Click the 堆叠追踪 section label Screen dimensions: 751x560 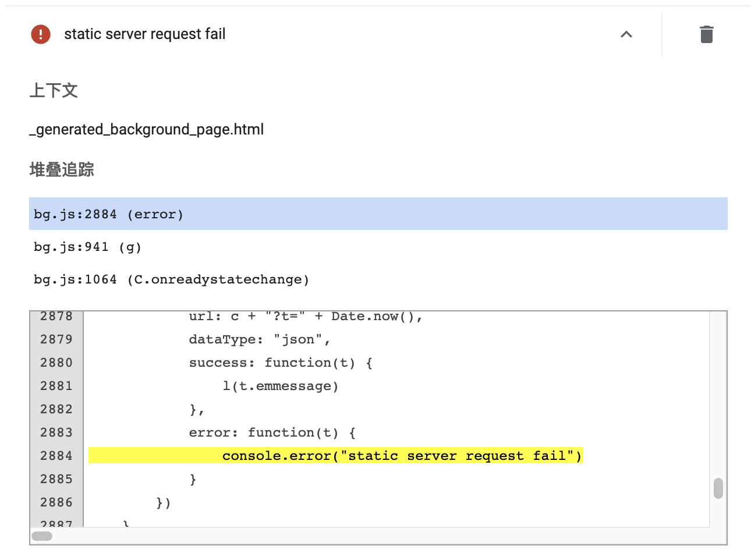(62, 169)
